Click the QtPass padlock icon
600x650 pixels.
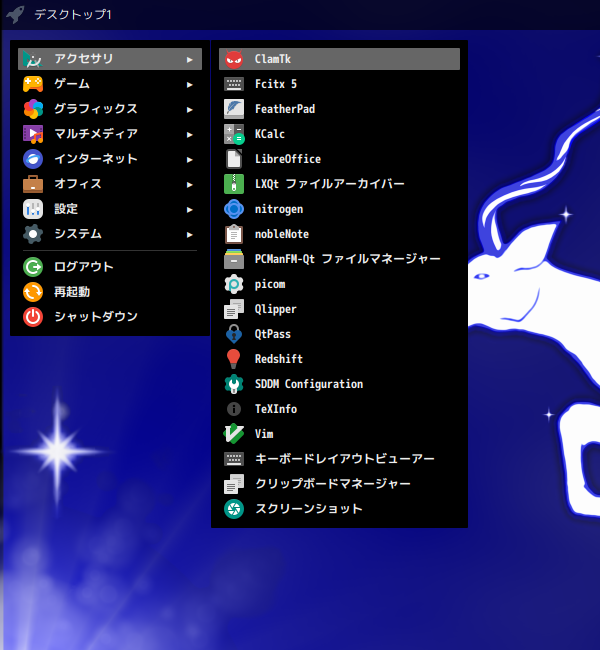point(234,334)
